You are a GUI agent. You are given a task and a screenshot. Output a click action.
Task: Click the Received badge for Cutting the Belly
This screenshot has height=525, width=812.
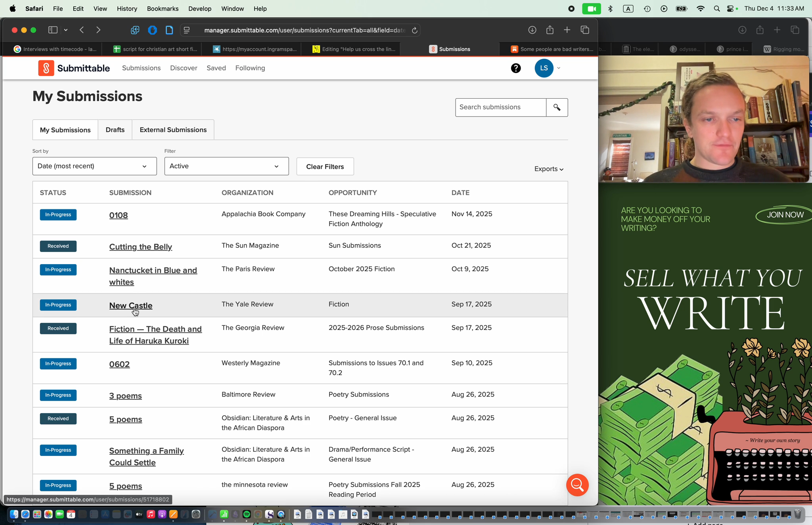[x=58, y=246]
